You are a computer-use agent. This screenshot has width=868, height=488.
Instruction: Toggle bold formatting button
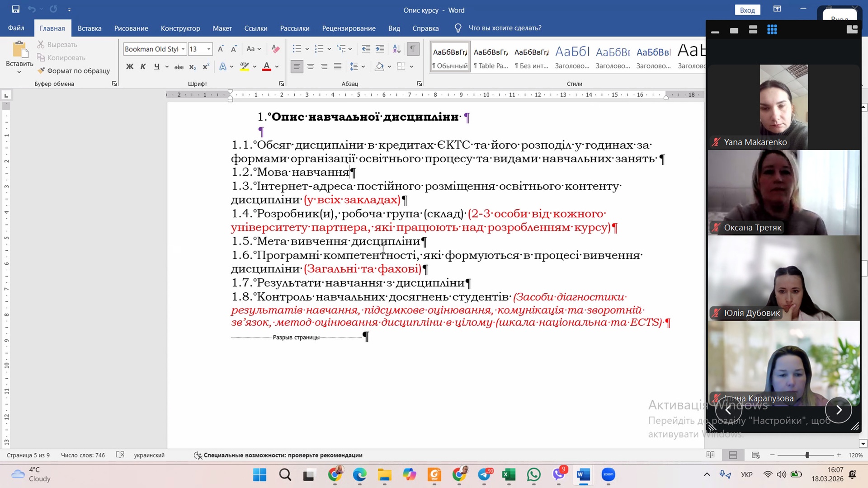[x=130, y=67]
